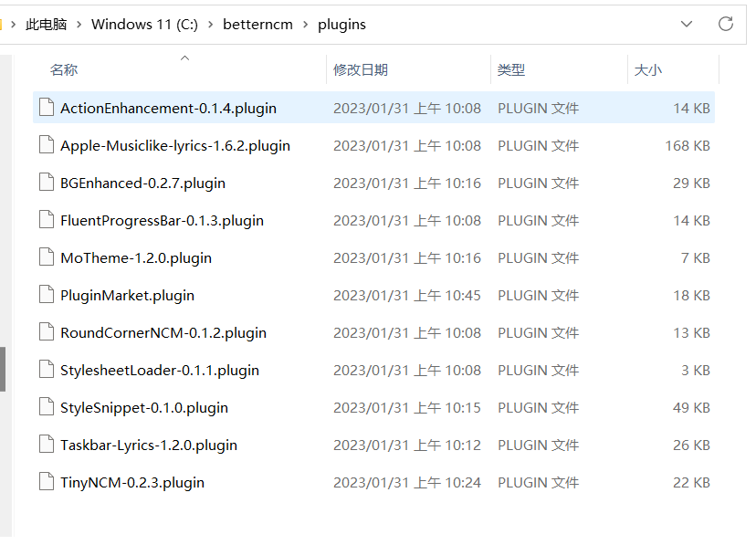This screenshot has width=756, height=545.
Task: Select the file name RoundCornerNCM-0.1.2.plugin
Action: tap(163, 333)
